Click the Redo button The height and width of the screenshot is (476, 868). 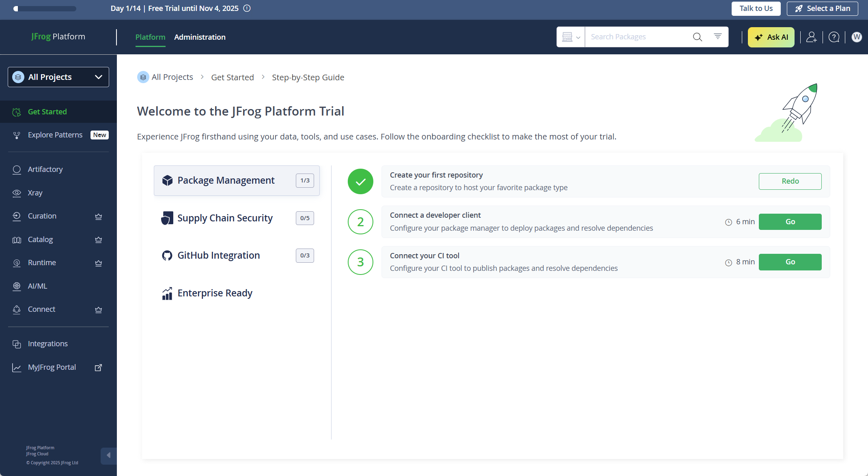tap(790, 181)
